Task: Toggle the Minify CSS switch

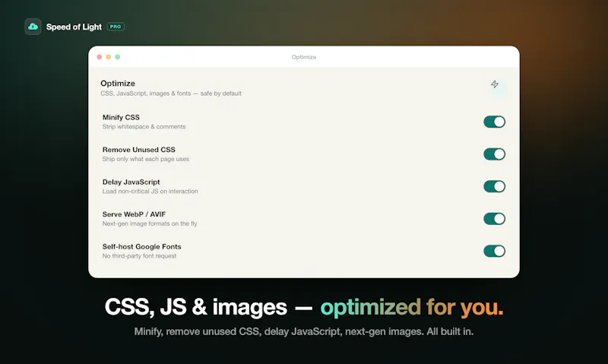Action: [x=495, y=122]
